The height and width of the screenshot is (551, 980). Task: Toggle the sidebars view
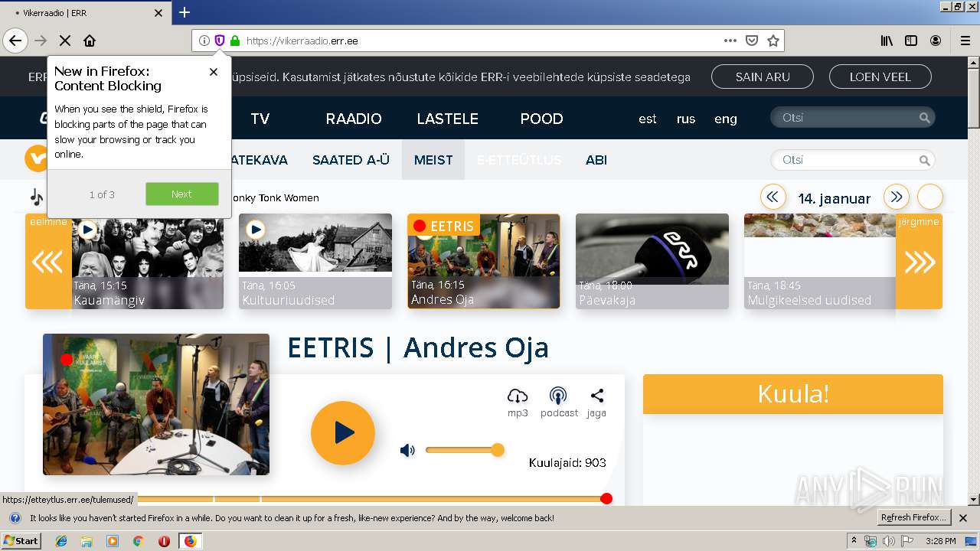tap(911, 41)
